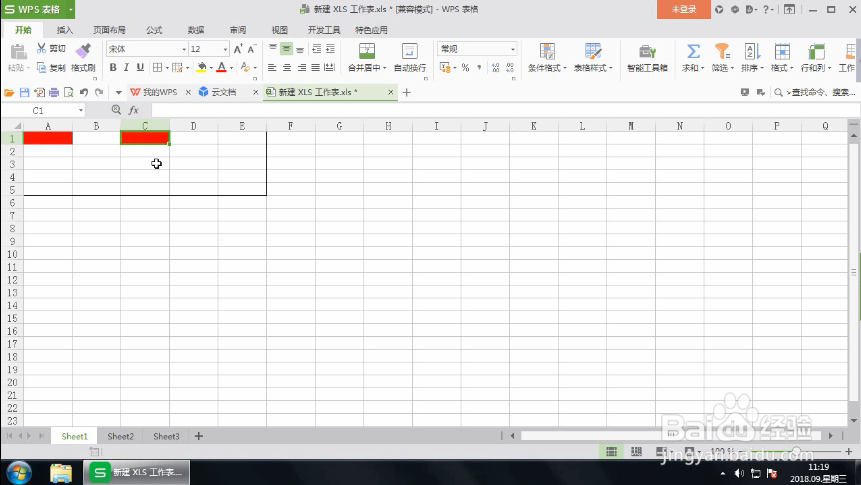This screenshot has width=861, height=485.
Task: Open the WPS 表格 application menu dropdown
Action: (x=70, y=9)
